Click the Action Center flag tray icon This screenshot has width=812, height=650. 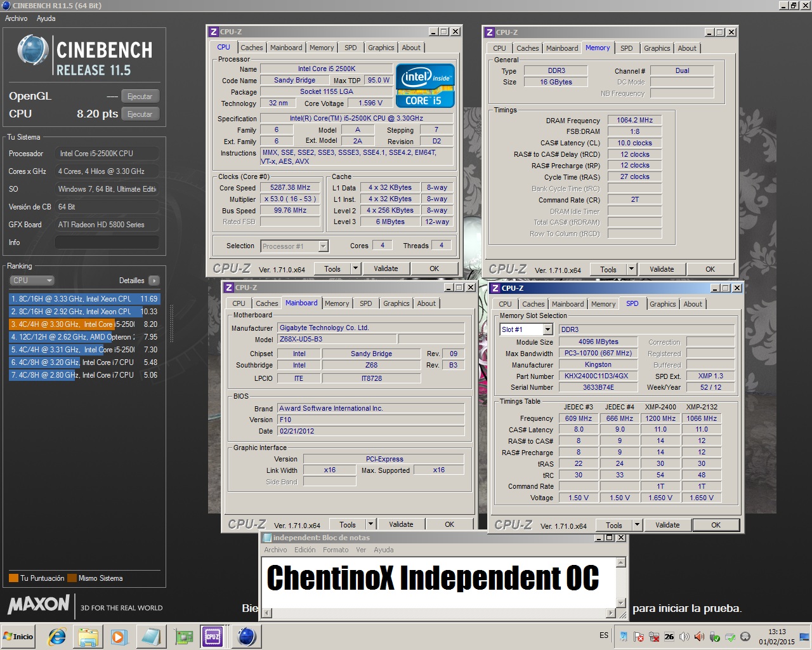click(x=639, y=637)
